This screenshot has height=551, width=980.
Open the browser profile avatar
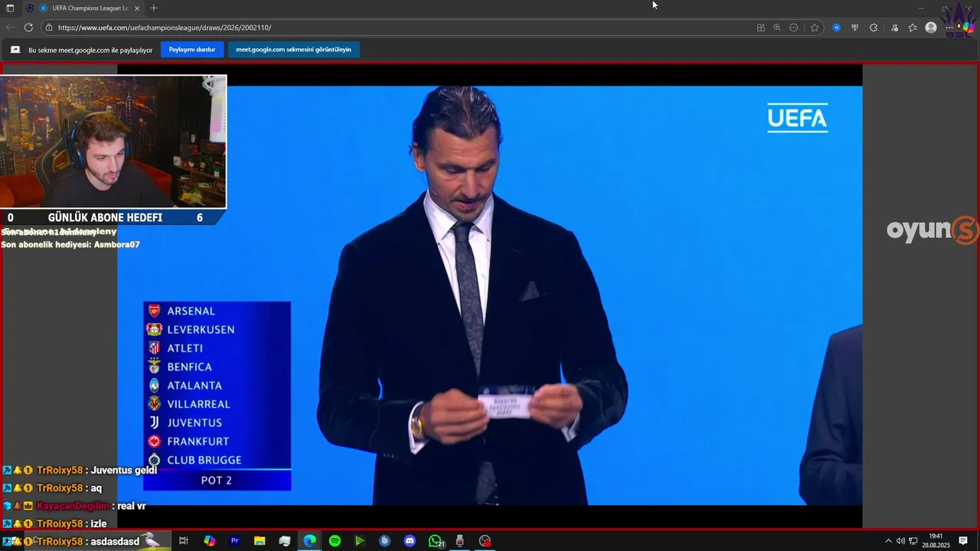[931, 28]
